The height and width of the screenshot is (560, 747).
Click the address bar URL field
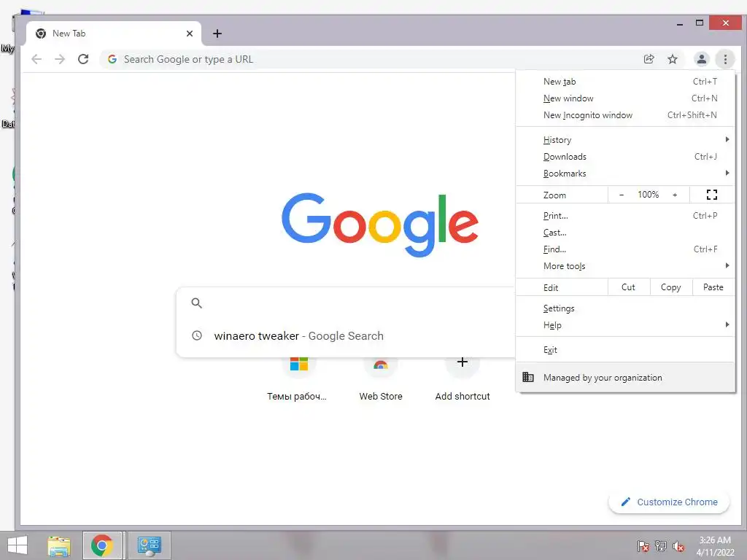[371, 59]
